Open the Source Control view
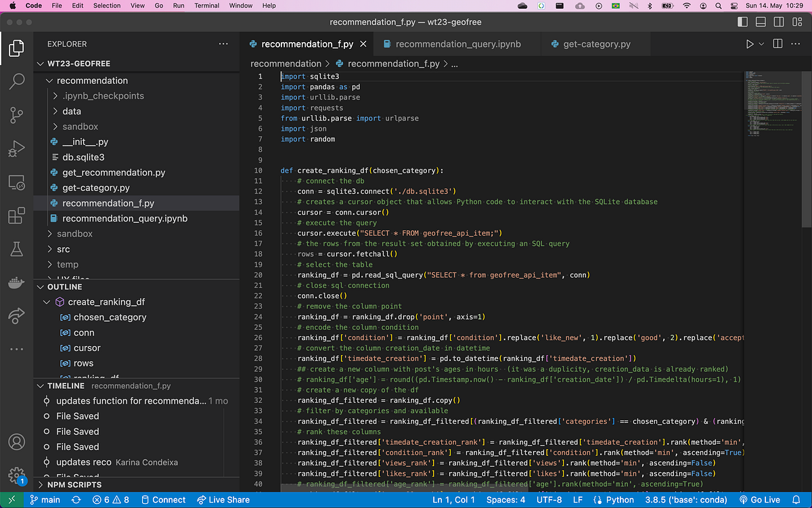The image size is (812, 508). [x=16, y=115]
